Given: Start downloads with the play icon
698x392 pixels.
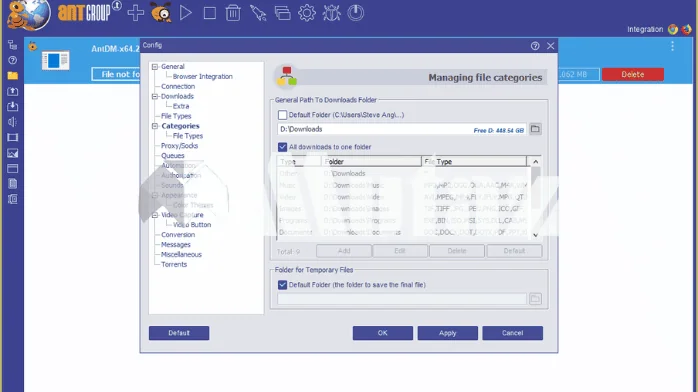Looking at the screenshot, I should pyautogui.click(x=186, y=13).
